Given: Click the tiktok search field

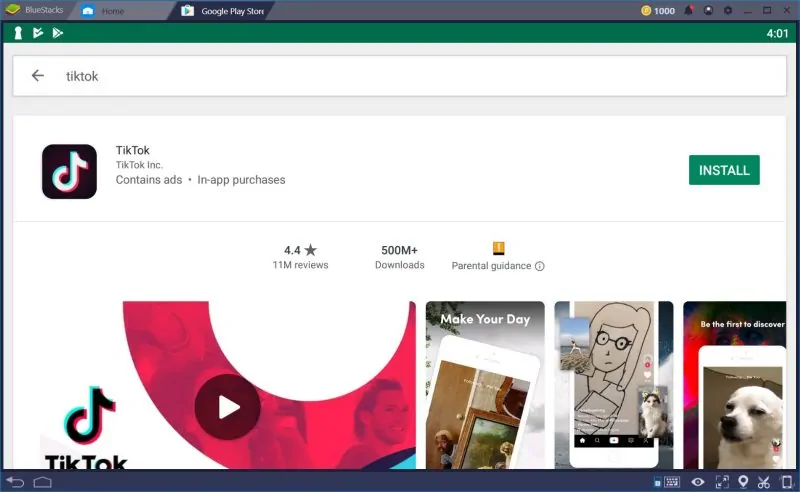Looking at the screenshot, I should pos(399,76).
